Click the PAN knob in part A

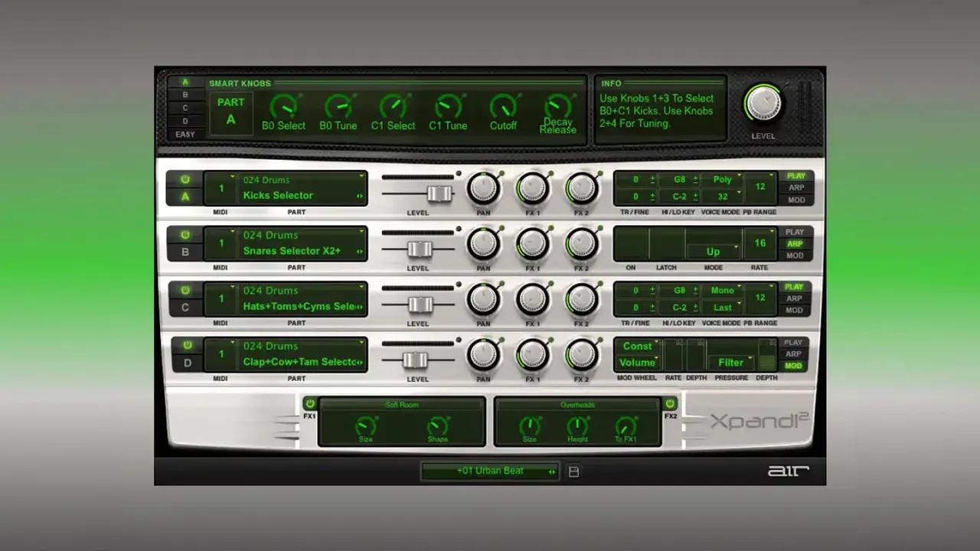[x=483, y=187]
